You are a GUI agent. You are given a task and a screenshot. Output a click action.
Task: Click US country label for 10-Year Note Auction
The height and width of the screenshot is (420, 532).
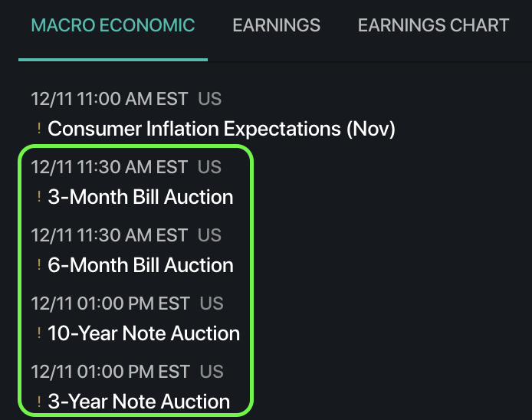(x=212, y=304)
